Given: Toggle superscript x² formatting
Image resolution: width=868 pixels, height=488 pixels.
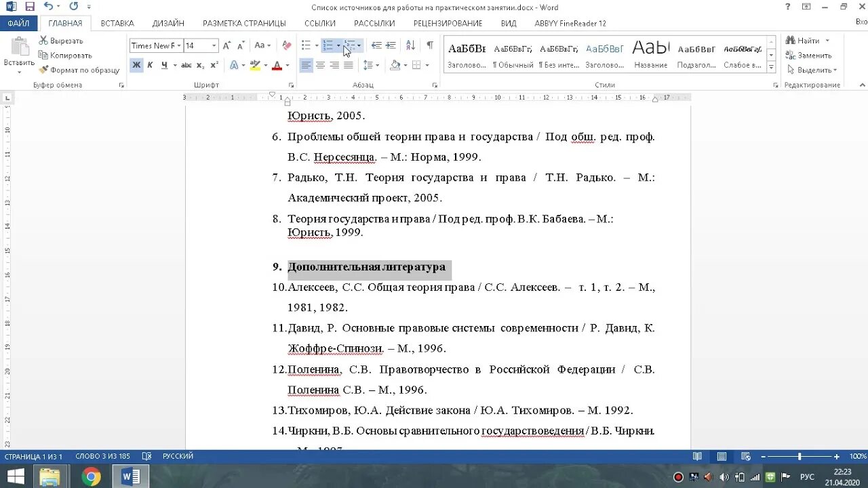Looking at the screenshot, I should 214,65.
